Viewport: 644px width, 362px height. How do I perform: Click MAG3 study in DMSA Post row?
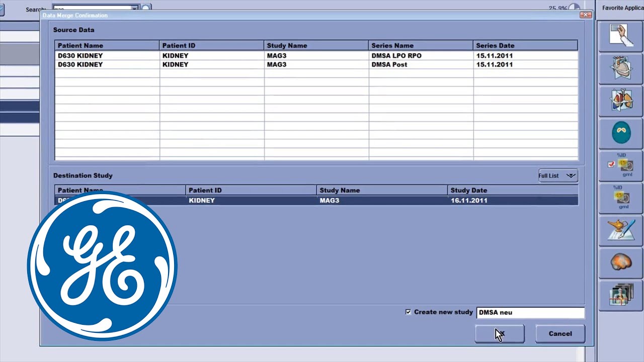tap(277, 65)
